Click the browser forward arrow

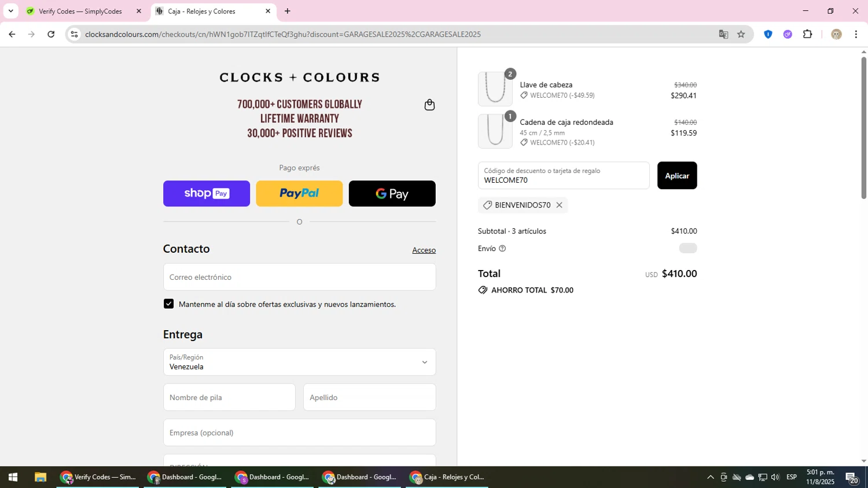31,34
